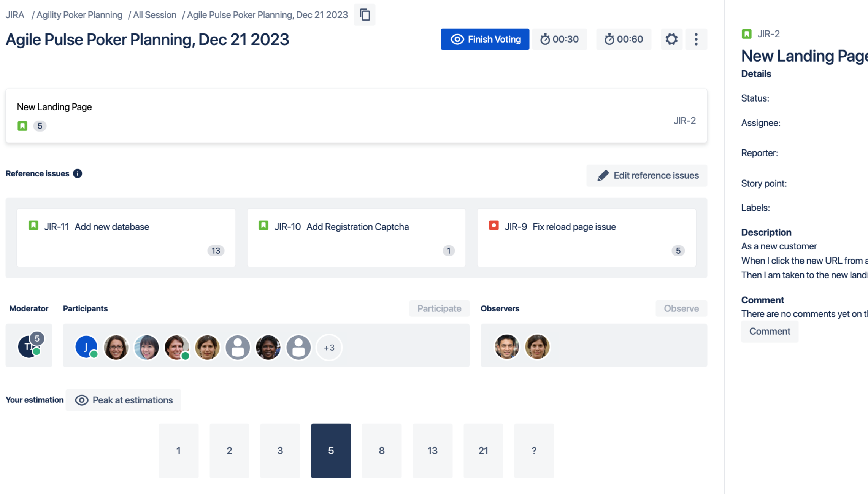Viewport: 868px width, 494px height.
Task: Open session settings gear icon
Action: pos(671,39)
